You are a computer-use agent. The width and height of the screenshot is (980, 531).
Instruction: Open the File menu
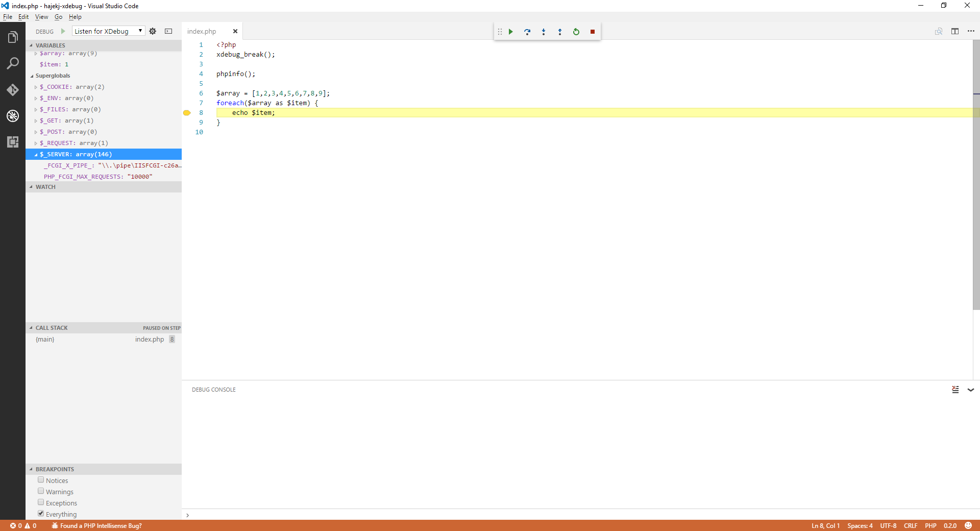click(x=7, y=17)
